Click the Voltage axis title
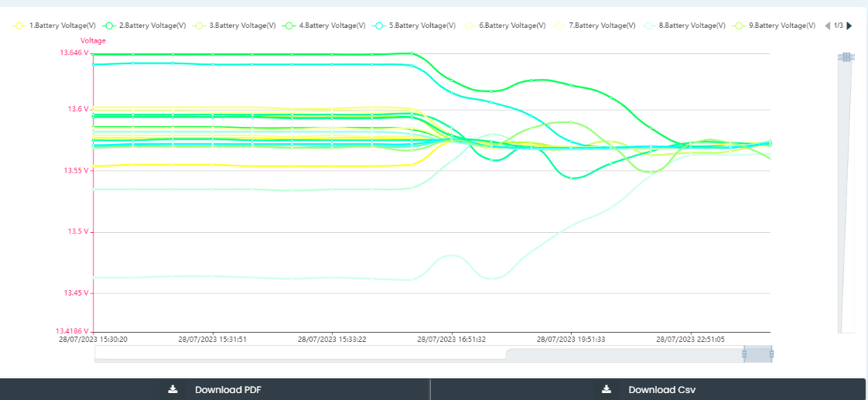Image resolution: width=868 pixels, height=400 pixels. point(93,41)
